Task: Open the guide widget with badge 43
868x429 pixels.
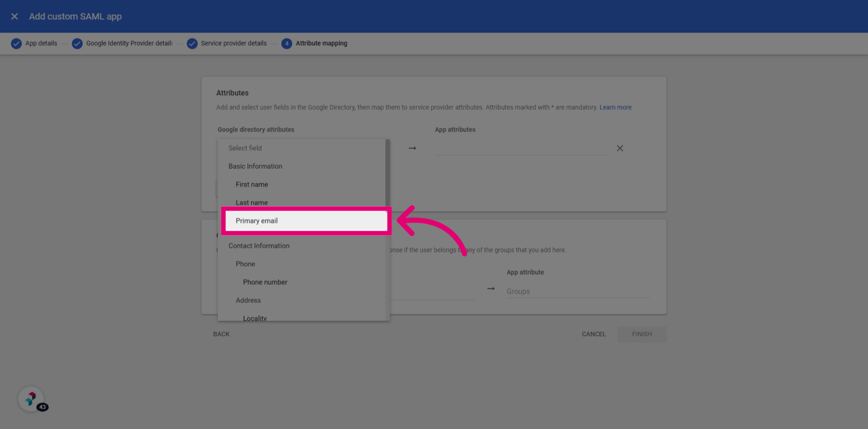Action: pyautogui.click(x=31, y=399)
